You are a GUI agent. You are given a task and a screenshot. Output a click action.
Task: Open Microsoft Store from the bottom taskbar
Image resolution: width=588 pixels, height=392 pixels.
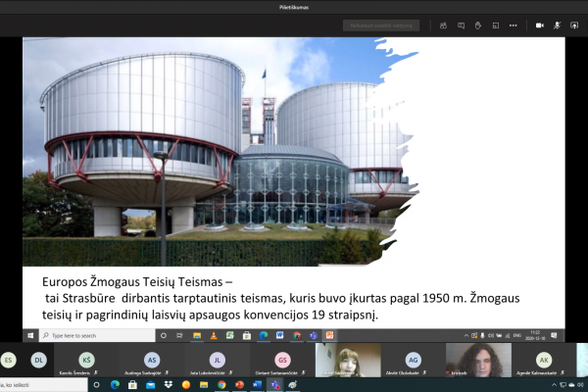(132, 385)
